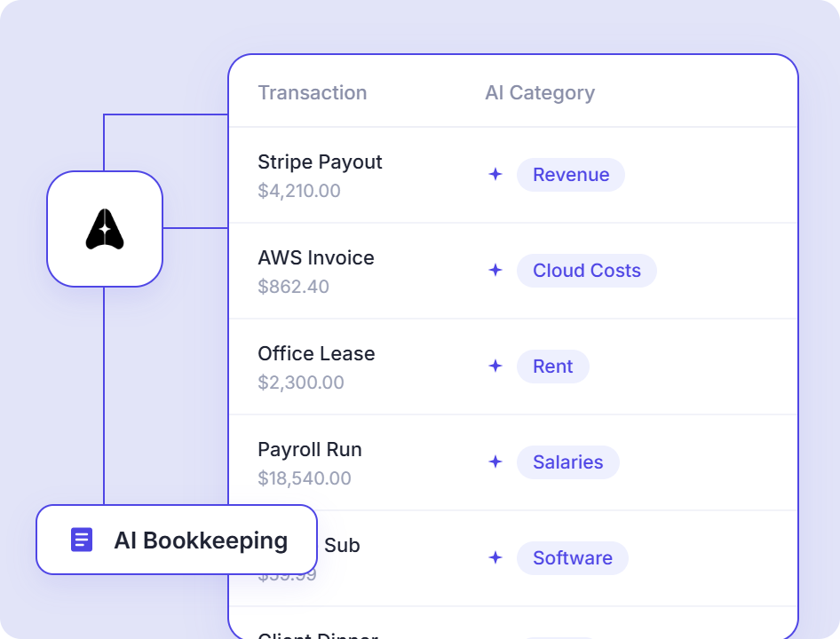This screenshot has height=639, width=840.
Task: Open the Payroll Run transaction
Action: click(x=310, y=449)
